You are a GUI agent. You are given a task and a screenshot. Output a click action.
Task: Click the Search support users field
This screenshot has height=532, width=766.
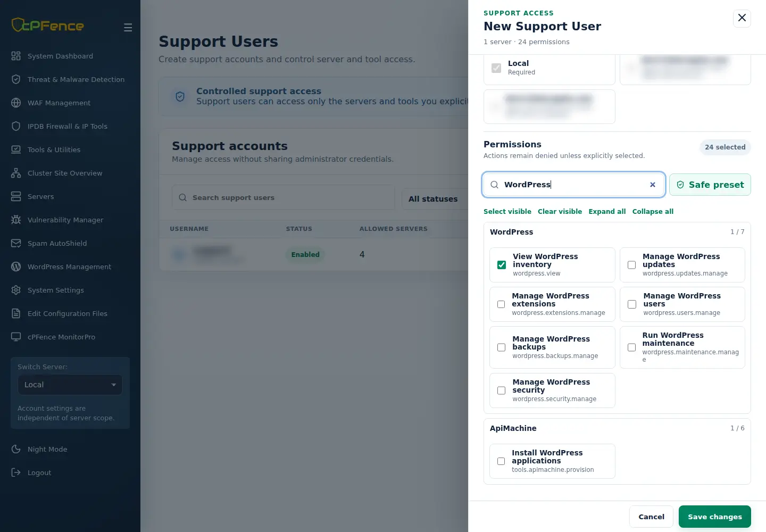click(284, 197)
